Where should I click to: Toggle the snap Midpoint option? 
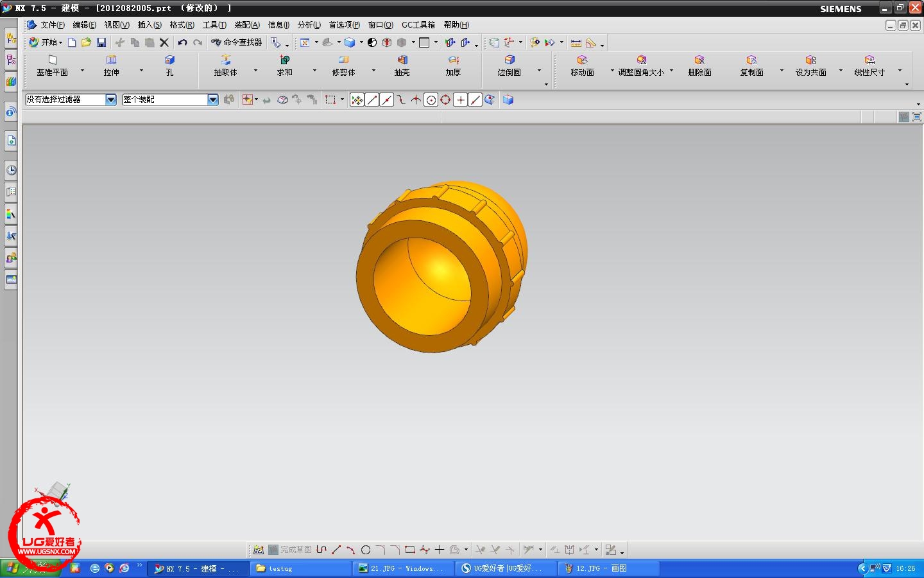(x=387, y=100)
